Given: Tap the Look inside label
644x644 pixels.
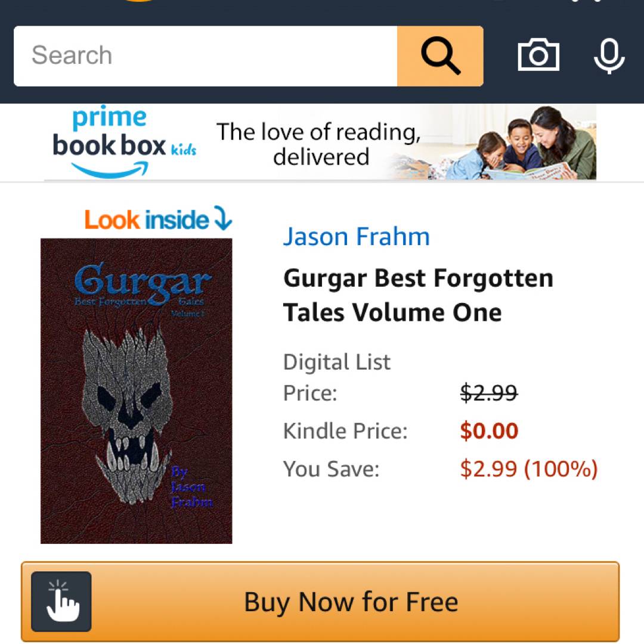Looking at the screenshot, I should [x=147, y=219].
